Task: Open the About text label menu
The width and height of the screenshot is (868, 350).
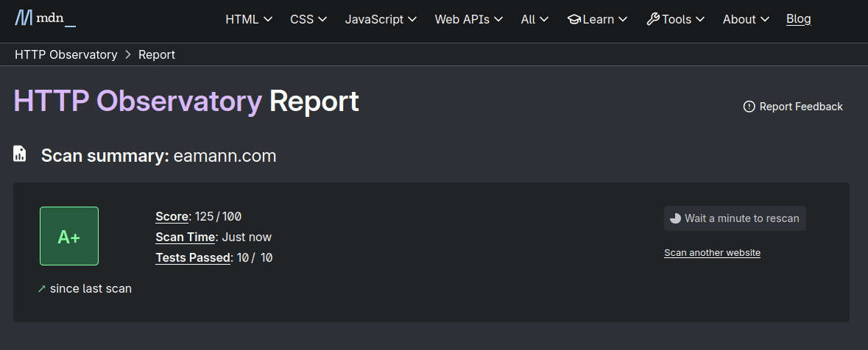Action: tap(739, 19)
